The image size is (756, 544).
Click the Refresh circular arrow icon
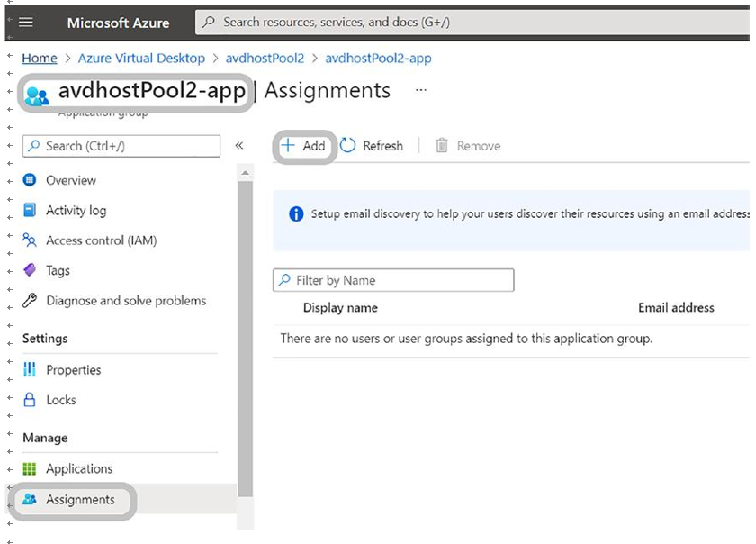click(x=347, y=145)
